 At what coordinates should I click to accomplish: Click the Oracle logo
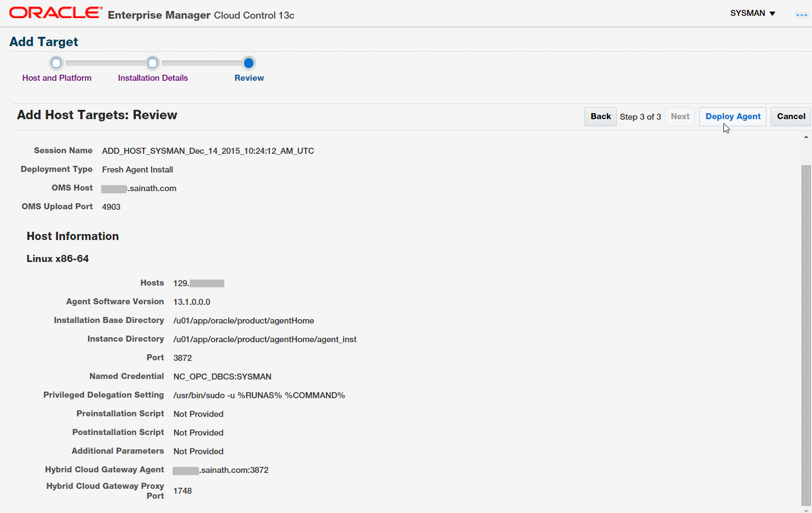click(56, 13)
